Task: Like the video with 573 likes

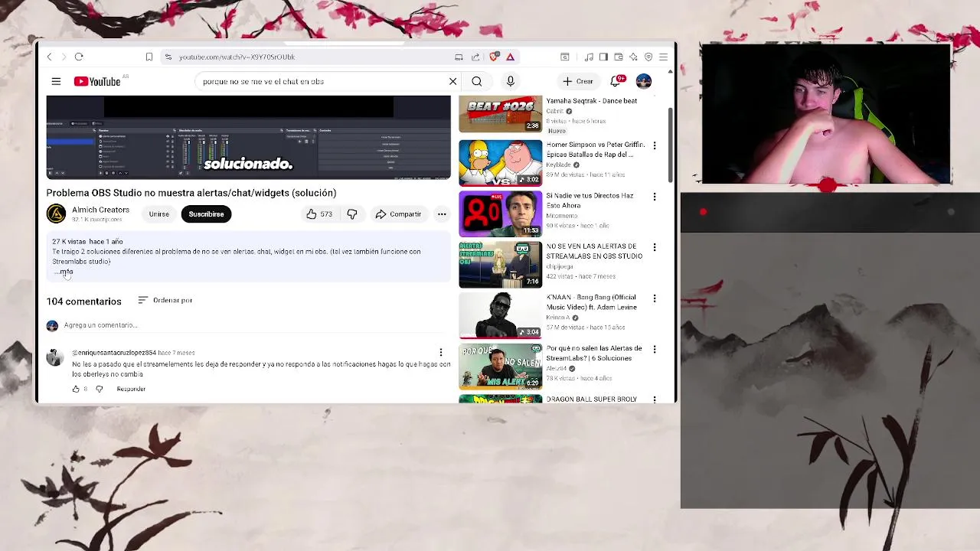Action: (x=318, y=214)
